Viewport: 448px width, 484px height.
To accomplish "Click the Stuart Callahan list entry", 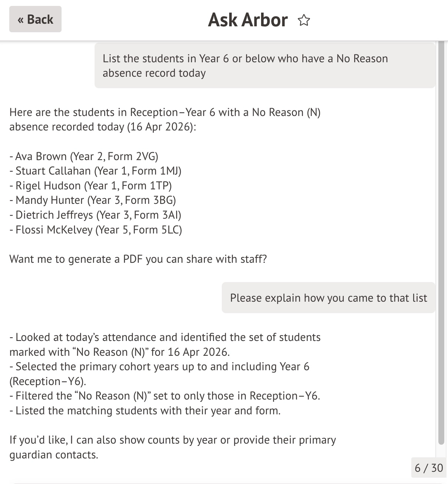I will pos(96,171).
